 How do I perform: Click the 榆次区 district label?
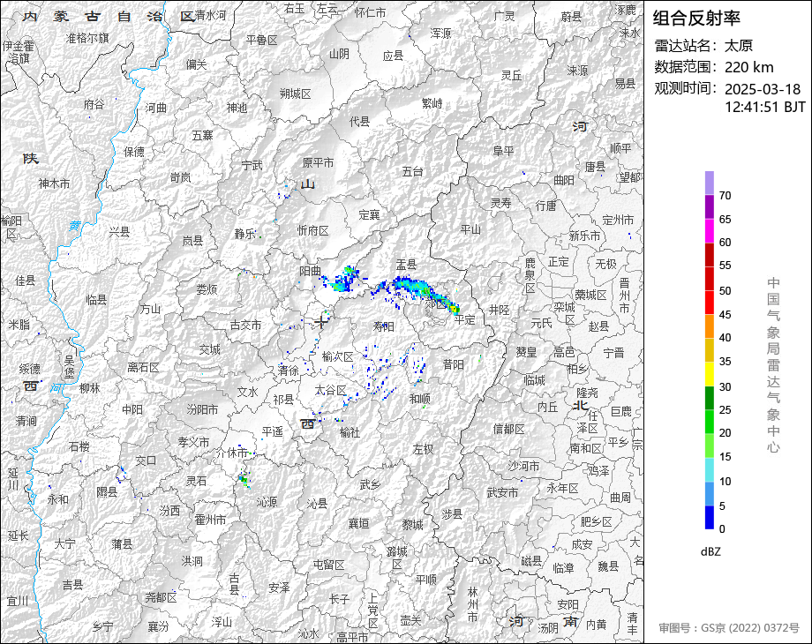(x=337, y=356)
